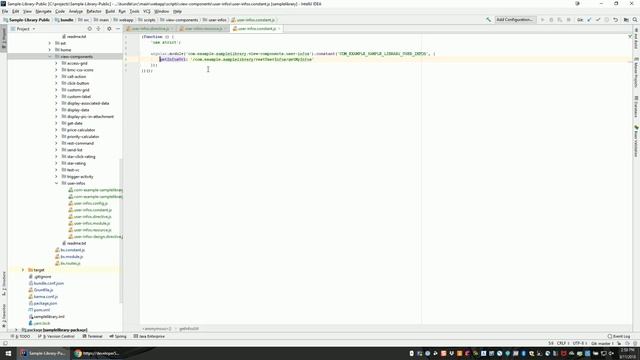The height and width of the screenshot is (360, 640).
Task: Hide the Project tool window with minus icon
Action: point(118,29)
